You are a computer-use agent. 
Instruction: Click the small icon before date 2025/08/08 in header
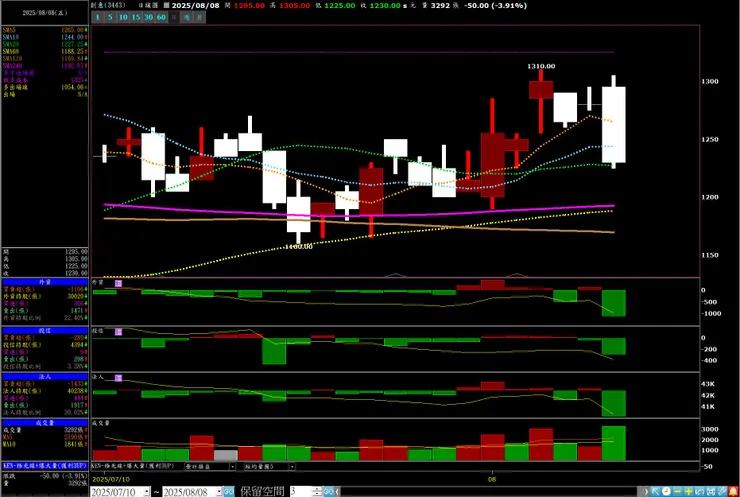166,5
